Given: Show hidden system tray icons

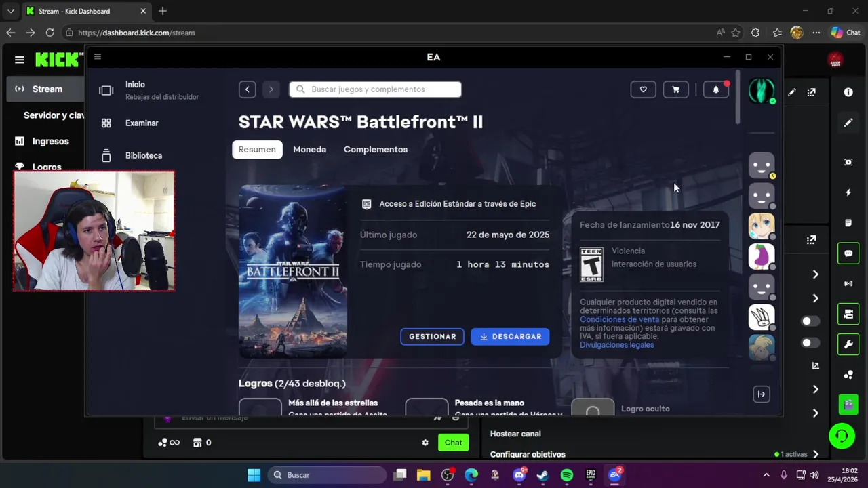Looking at the screenshot, I should [x=766, y=475].
